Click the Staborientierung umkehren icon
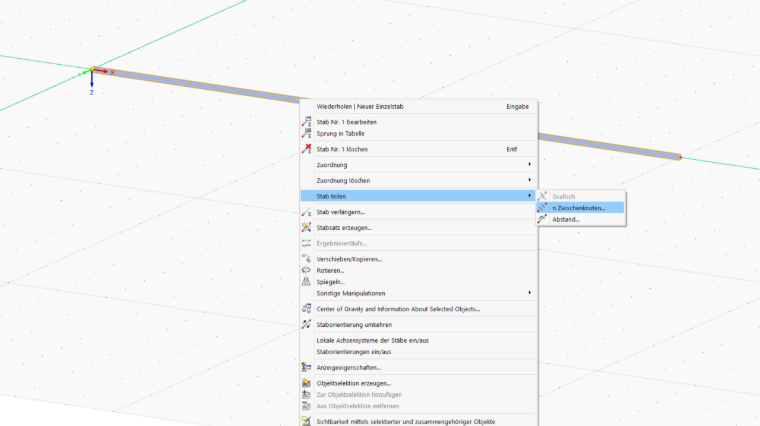 point(306,324)
